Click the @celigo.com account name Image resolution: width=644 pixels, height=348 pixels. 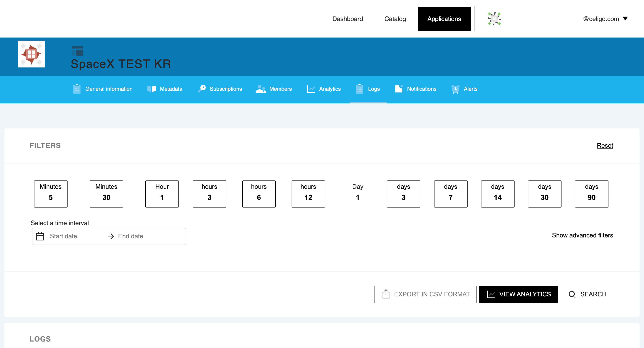tap(601, 19)
